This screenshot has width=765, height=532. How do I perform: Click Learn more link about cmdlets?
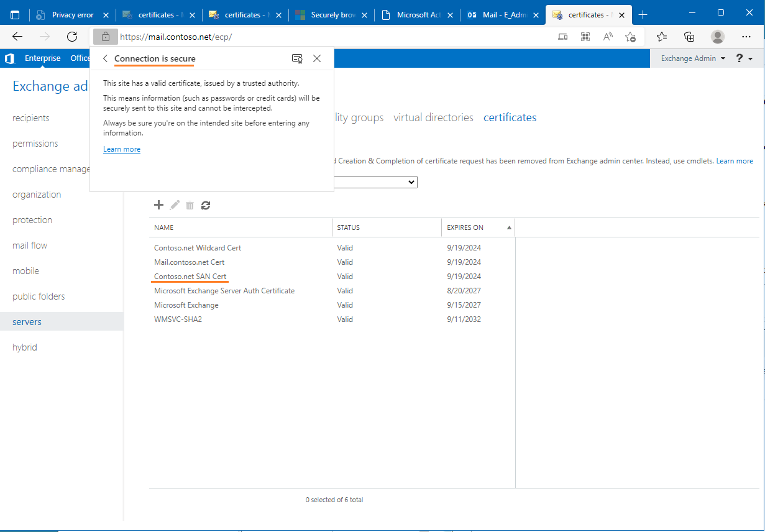735,161
